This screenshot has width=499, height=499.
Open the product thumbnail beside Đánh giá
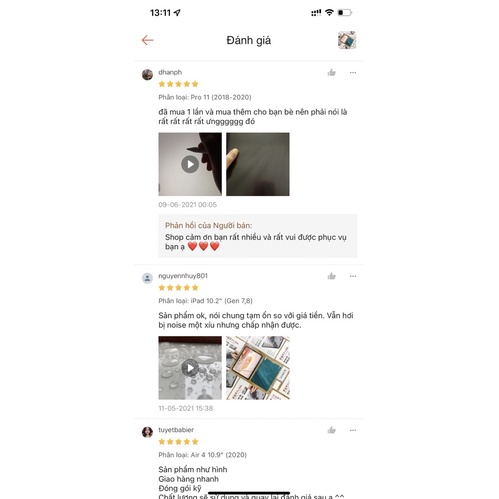pyautogui.click(x=347, y=40)
